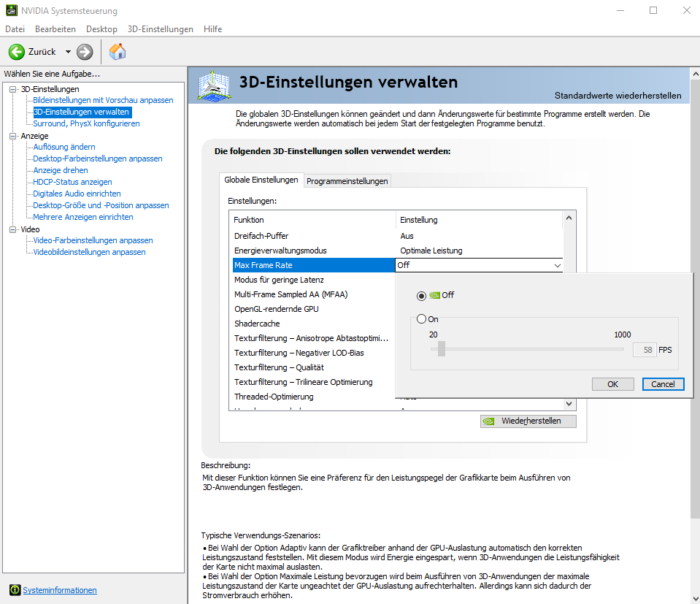Click the settings list scroll down arrow
This screenshot has height=604, width=700.
click(x=569, y=404)
